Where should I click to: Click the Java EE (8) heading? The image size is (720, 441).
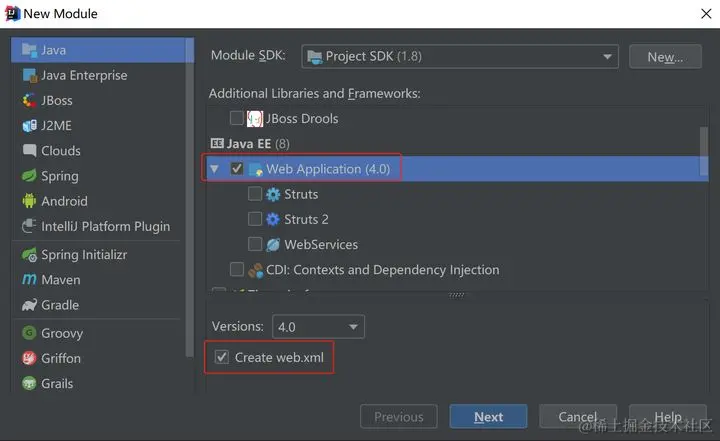(x=258, y=143)
